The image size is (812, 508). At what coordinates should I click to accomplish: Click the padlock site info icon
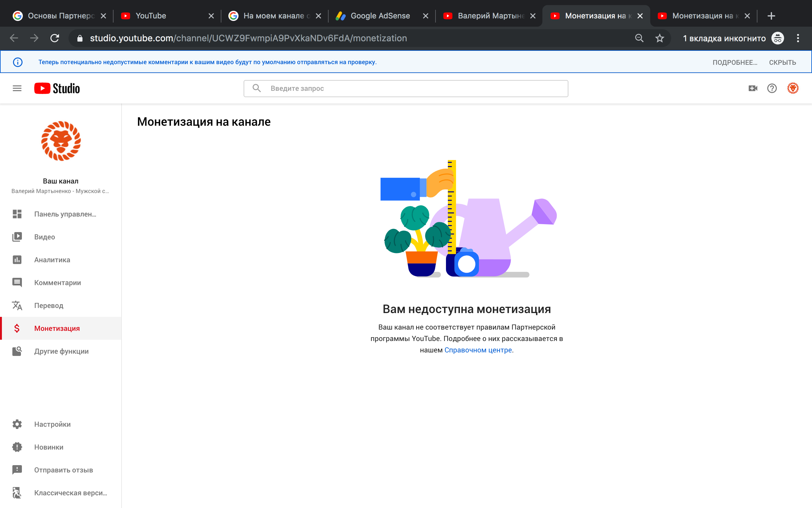80,38
